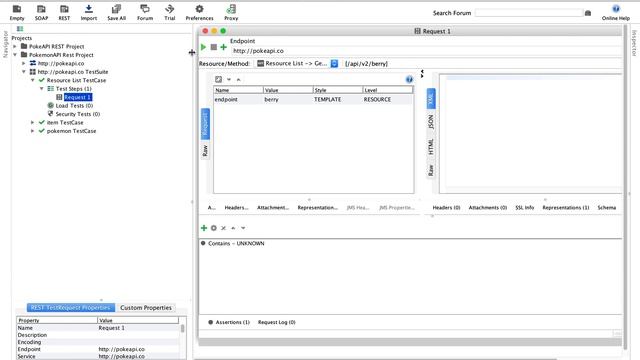Select Request 1 in the tree
The height and width of the screenshot is (360, 640).
78,97
